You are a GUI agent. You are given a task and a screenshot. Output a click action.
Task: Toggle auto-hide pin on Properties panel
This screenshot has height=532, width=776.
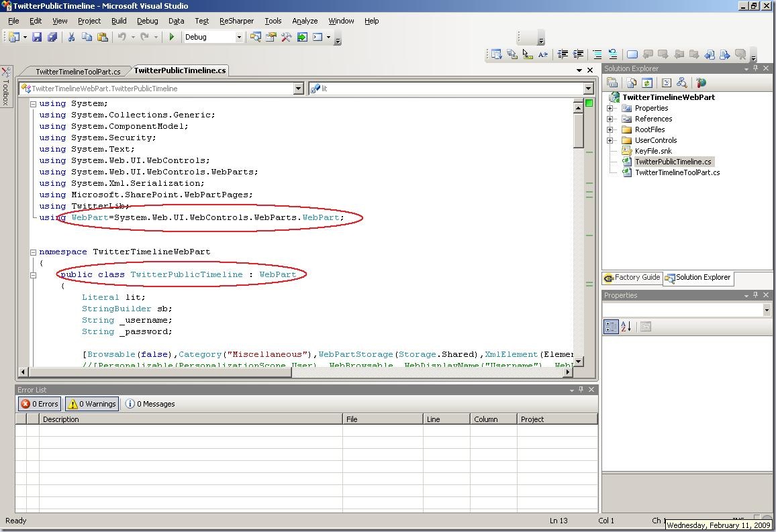pyautogui.click(x=756, y=295)
